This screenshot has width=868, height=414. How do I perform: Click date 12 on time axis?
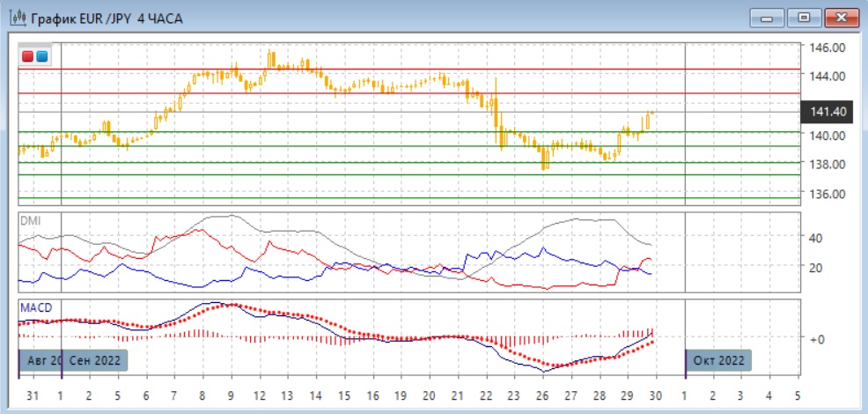(x=259, y=396)
